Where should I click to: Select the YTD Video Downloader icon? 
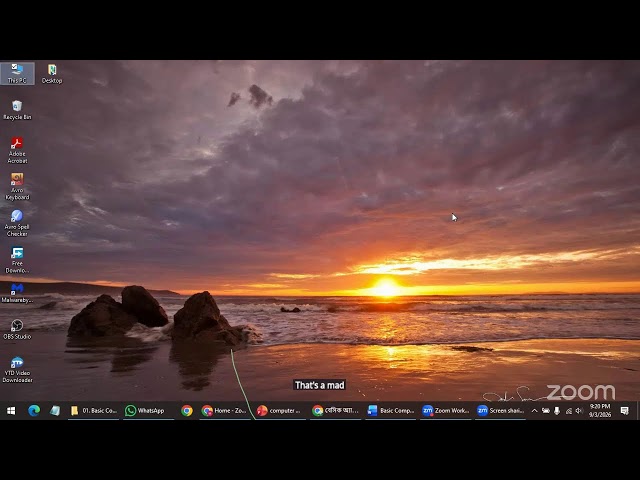[17, 370]
